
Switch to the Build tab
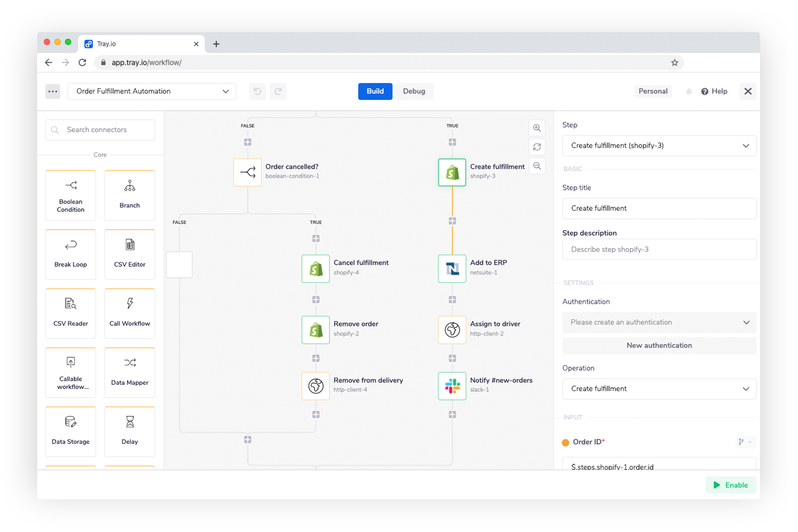tap(375, 91)
